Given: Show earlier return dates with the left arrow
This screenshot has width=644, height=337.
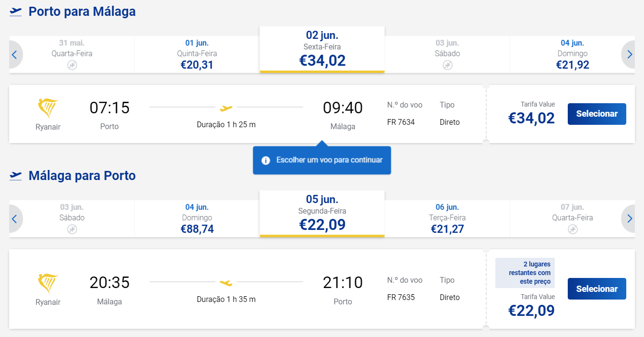Looking at the screenshot, I should [15, 219].
